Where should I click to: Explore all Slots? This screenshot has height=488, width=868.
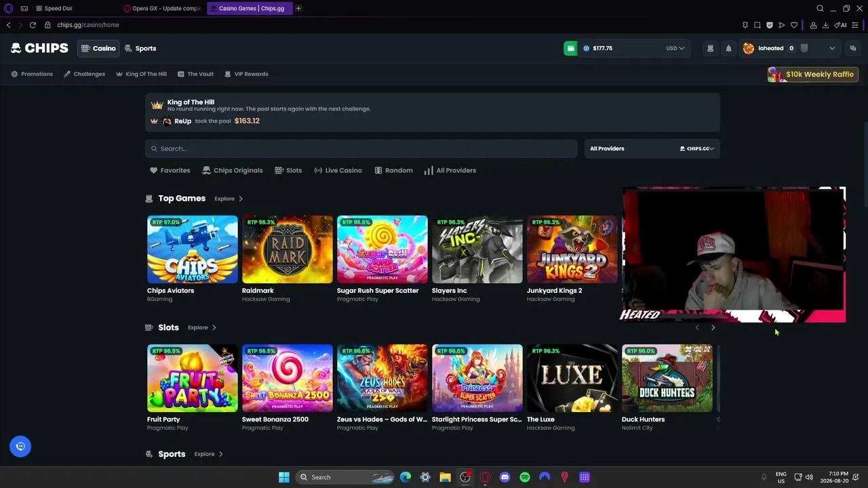pos(202,327)
